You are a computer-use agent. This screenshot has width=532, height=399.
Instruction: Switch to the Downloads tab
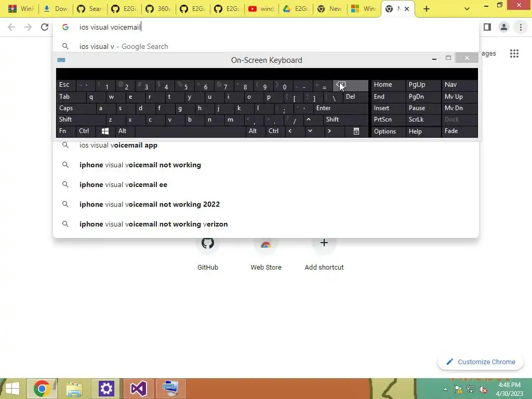(x=56, y=9)
